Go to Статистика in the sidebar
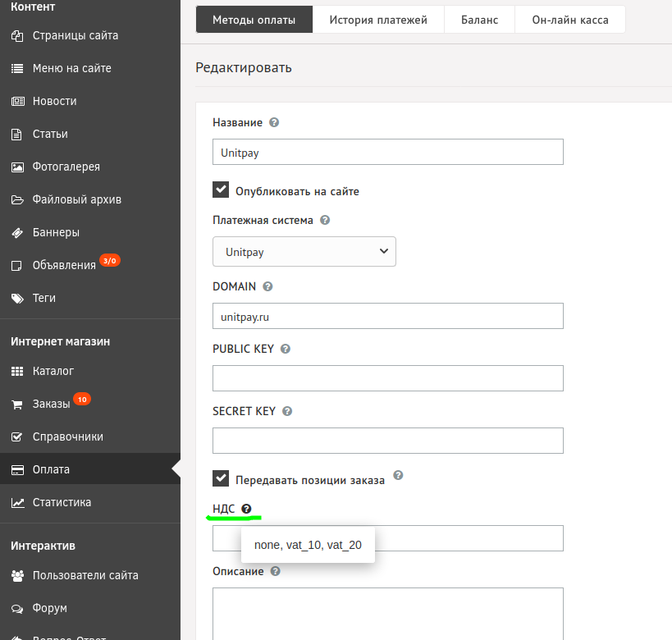Image resolution: width=672 pixels, height=640 pixels. click(x=62, y=502)
